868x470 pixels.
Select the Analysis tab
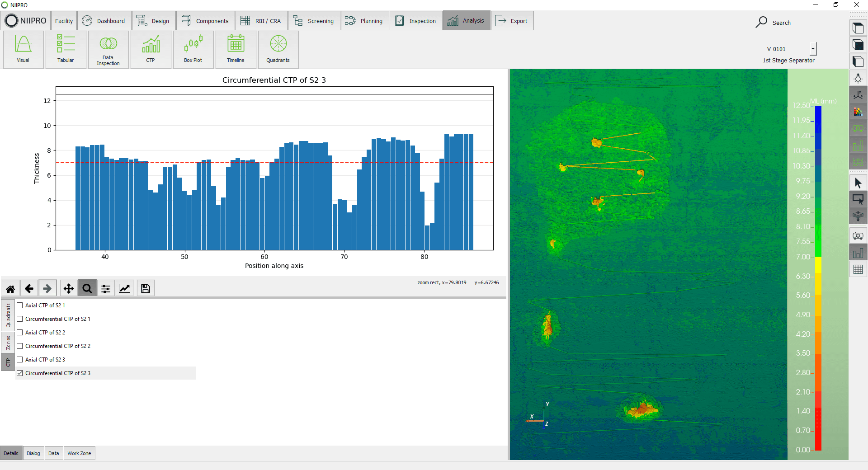467,21
